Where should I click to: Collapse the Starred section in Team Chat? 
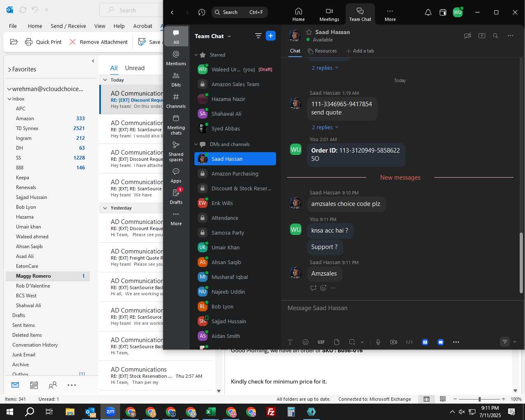pos(196,55)
